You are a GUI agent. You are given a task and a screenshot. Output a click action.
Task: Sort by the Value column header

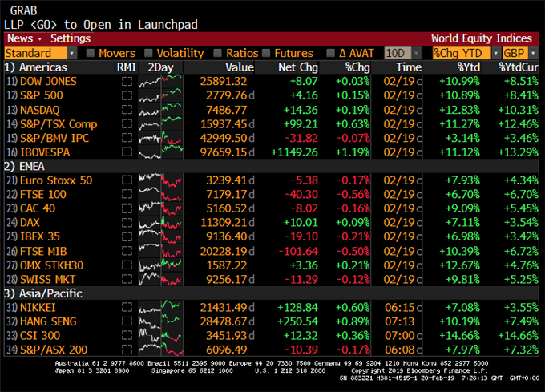pyautogui.click(x=240, y=67)
